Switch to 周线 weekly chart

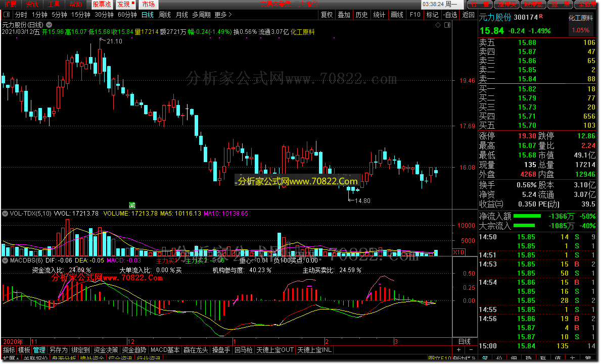click(x=164, y=15)
